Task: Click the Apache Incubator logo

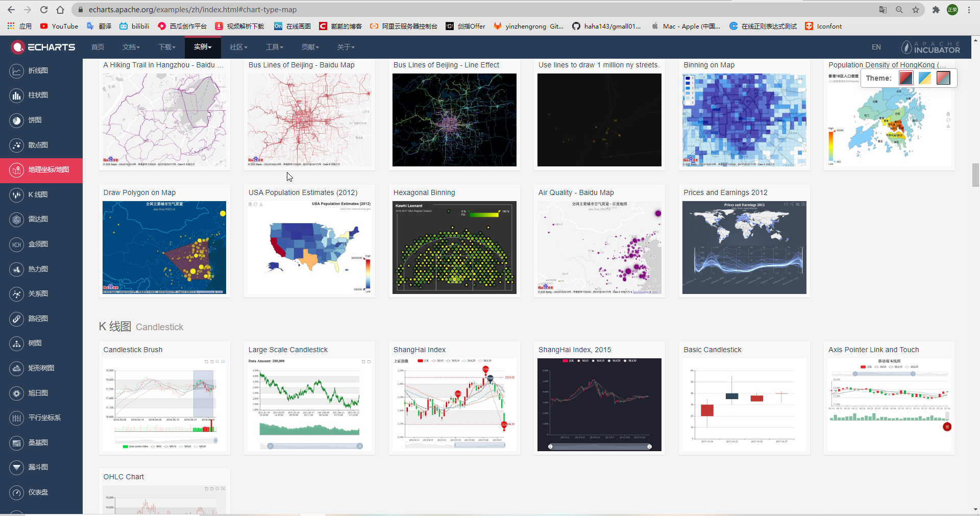Action: tap(930, 47)
